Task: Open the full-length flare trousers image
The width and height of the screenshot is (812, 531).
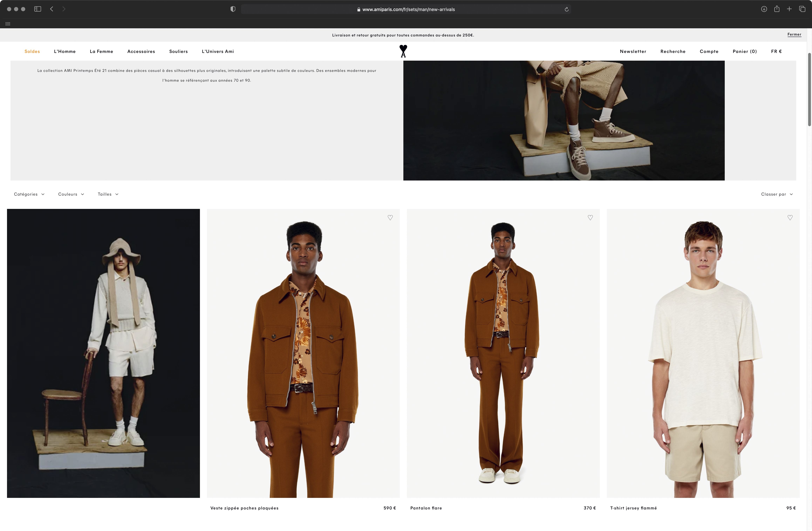Action: point(503,353)
